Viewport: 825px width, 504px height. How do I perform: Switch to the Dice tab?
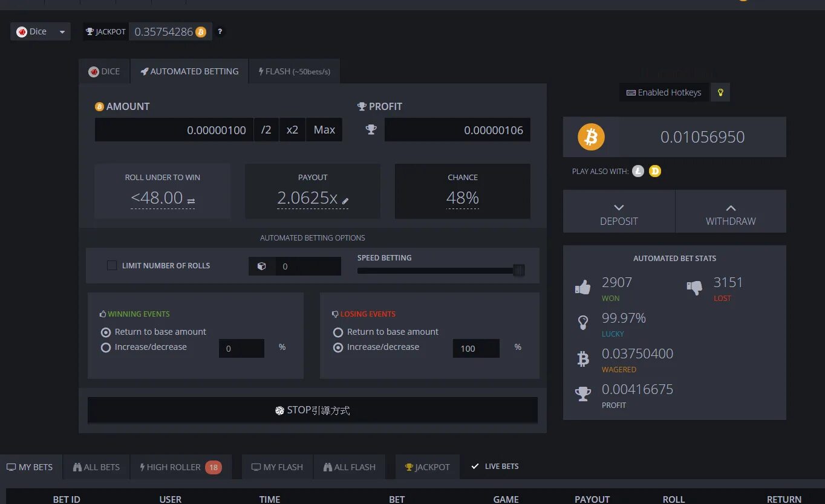(104, 71)
